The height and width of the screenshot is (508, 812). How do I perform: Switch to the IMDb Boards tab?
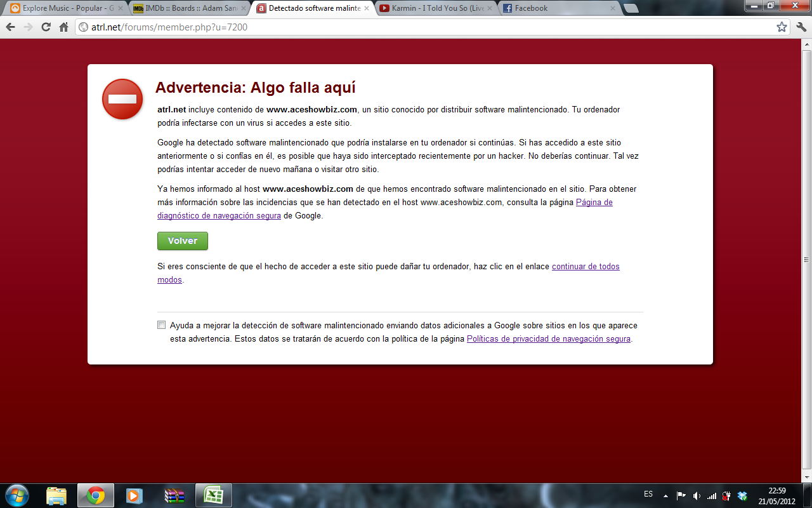click(189, 8)
